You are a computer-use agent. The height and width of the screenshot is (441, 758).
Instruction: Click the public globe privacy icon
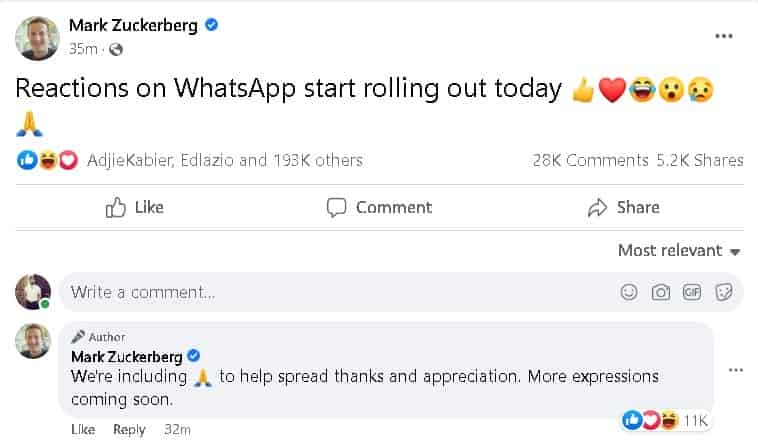pos(115,49)
